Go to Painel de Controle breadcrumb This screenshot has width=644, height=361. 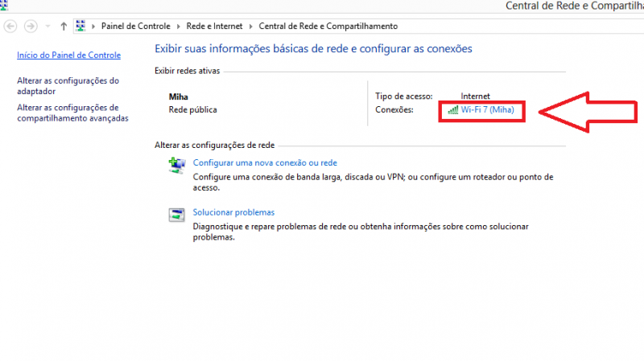coord(135,27)
